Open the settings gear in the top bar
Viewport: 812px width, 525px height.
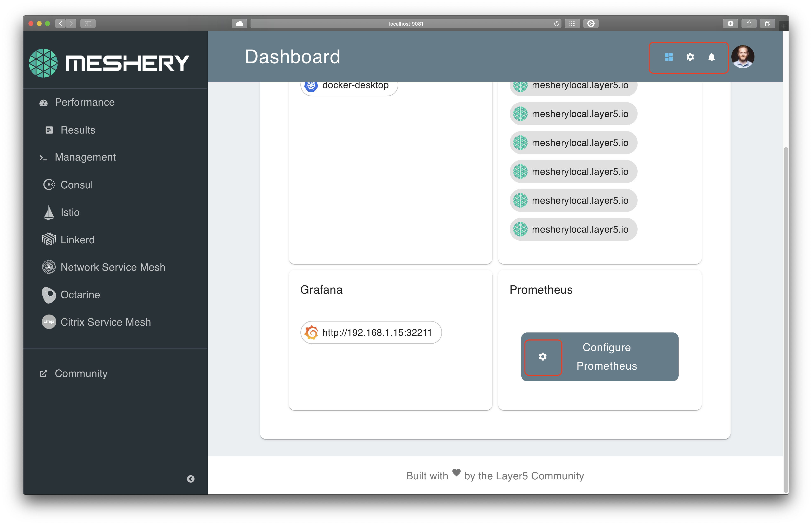tap(690, 57)
